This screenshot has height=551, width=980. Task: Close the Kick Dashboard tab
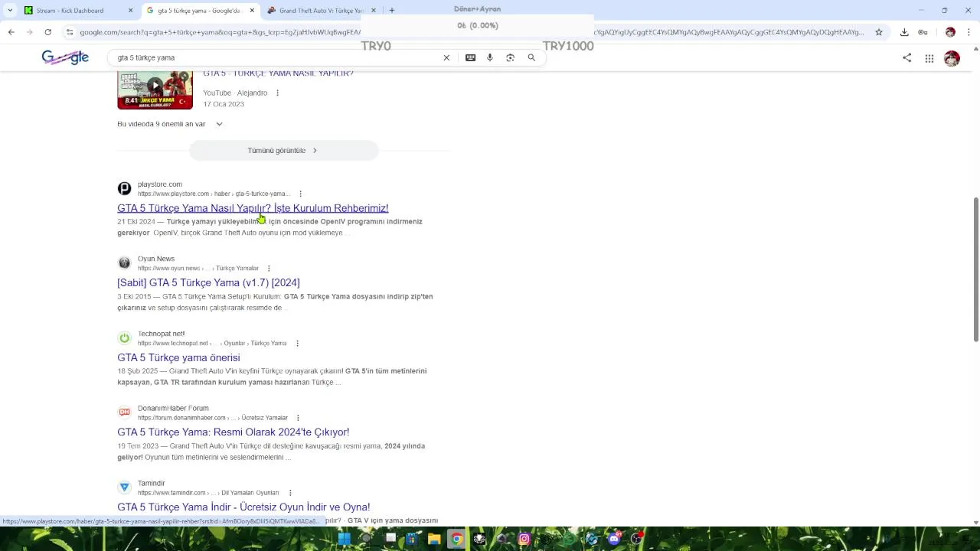coord(130,11)
